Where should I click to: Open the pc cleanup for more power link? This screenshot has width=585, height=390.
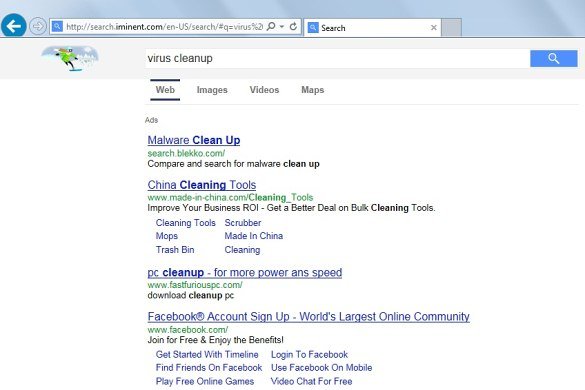pos(244,273)
